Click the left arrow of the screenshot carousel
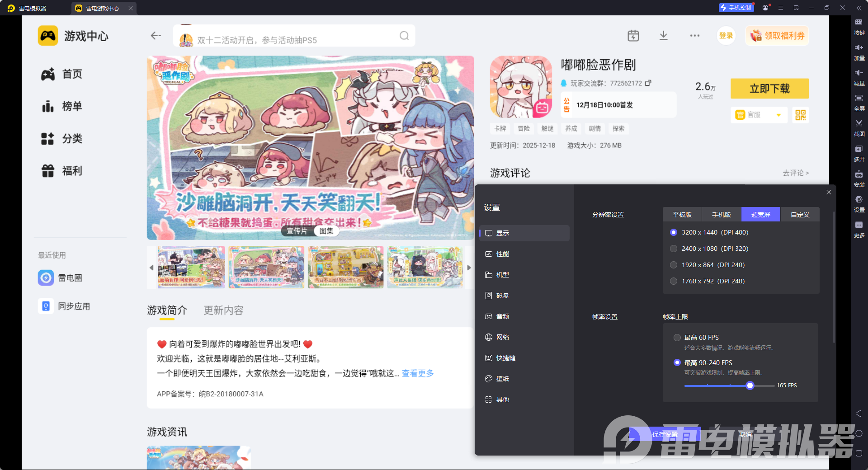The width and height of the screenshot is (868, 470). coord(151,267)
